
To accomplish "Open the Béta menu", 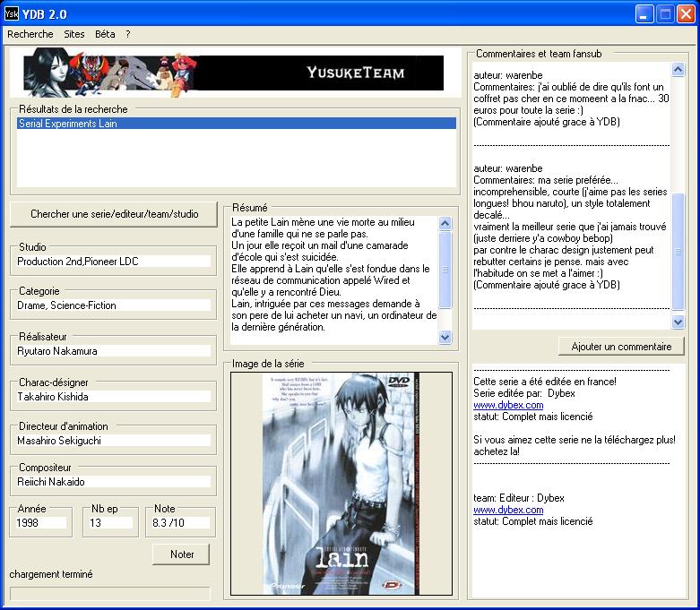I will [105, 34].
